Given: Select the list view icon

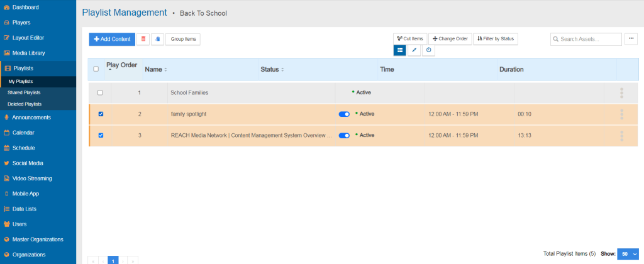Looking at the screenshot, I should pyautogui.click(x=399, y=50).
